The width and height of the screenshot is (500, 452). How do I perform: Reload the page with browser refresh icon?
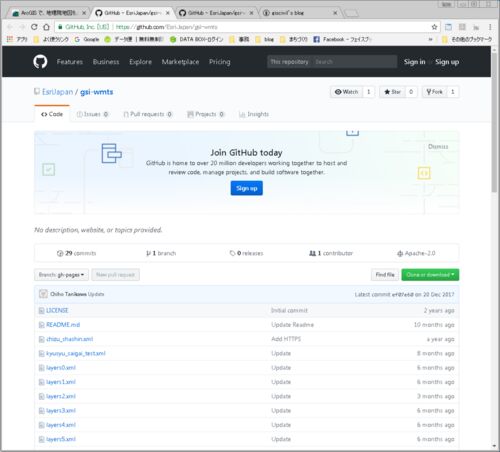tap(34, 27)
